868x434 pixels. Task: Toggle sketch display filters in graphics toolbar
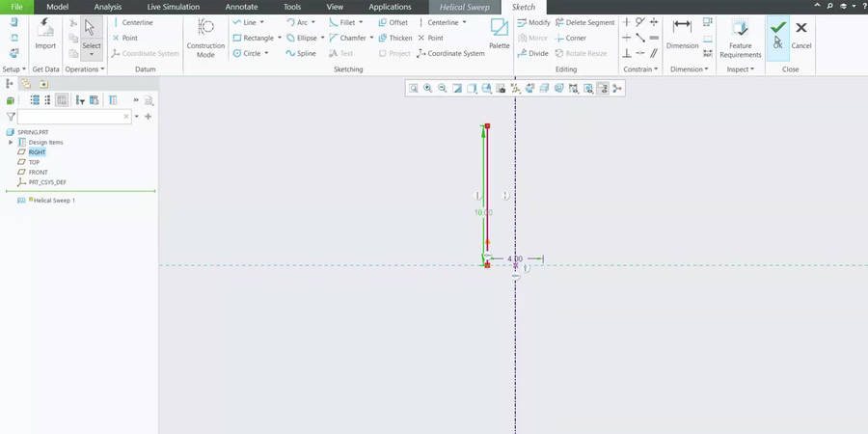603,89
